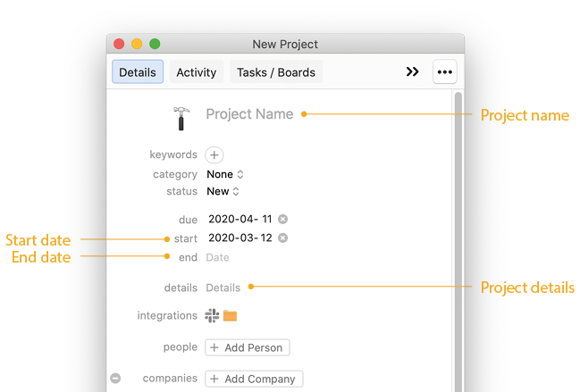Add a keyword with the plus icon
This screenshot has width=580, height=392.
[x=214, y=154]
